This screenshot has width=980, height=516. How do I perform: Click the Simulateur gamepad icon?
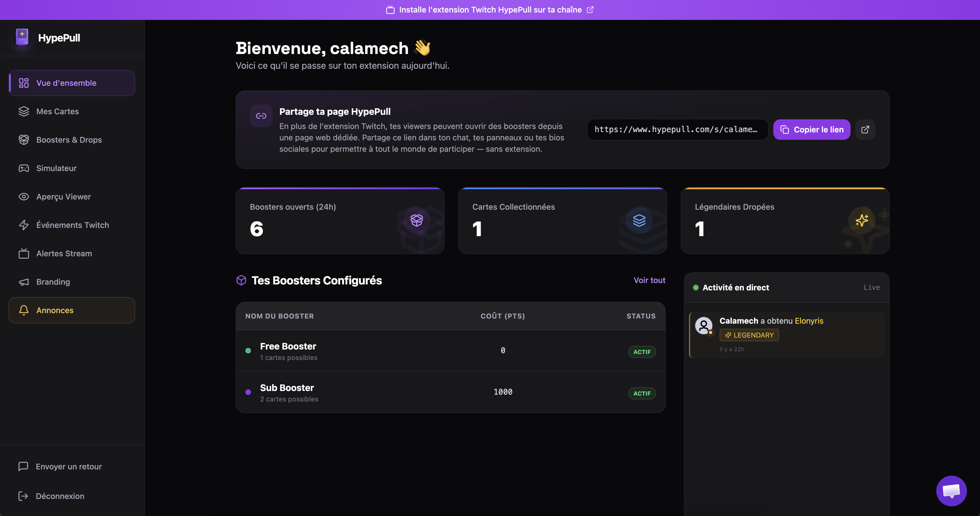pos(24,168)
